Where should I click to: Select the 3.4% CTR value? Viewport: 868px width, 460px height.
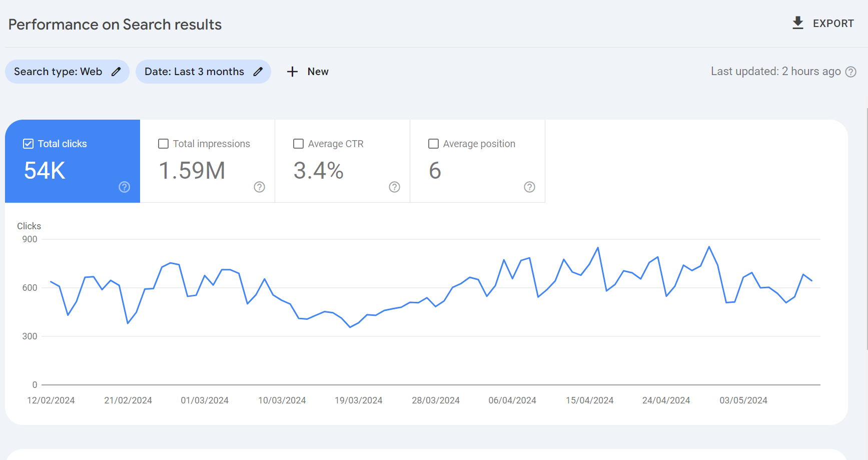point(318,171)
